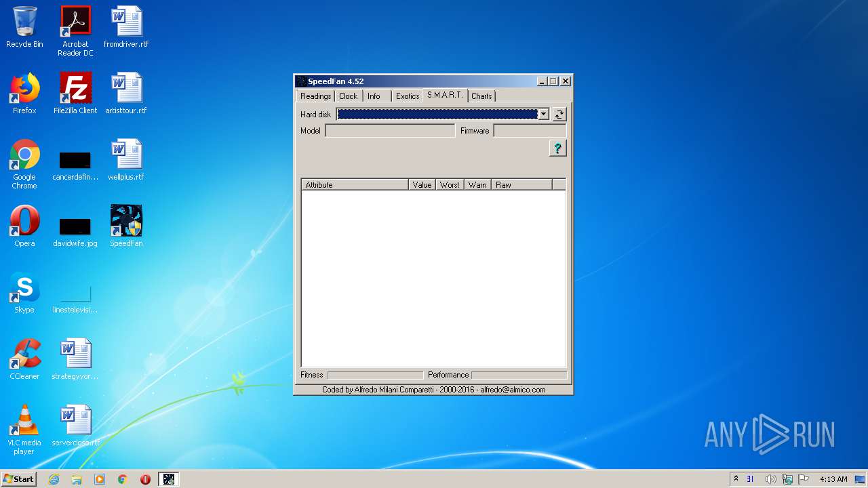Expand the Hard disk dropdown
This screenshot has height=488, width=868.
(543, 115)
